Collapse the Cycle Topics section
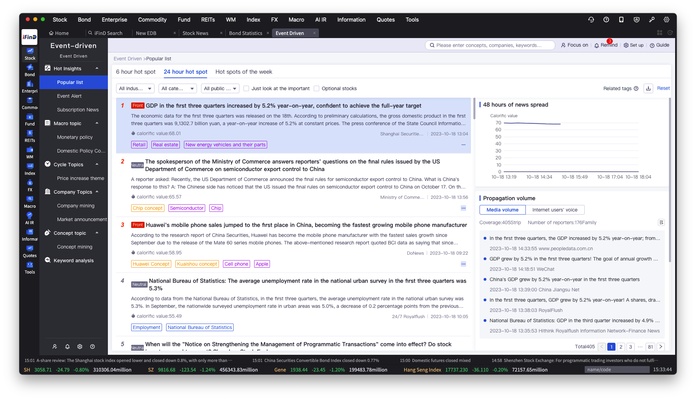 click(x=97, y=164)
